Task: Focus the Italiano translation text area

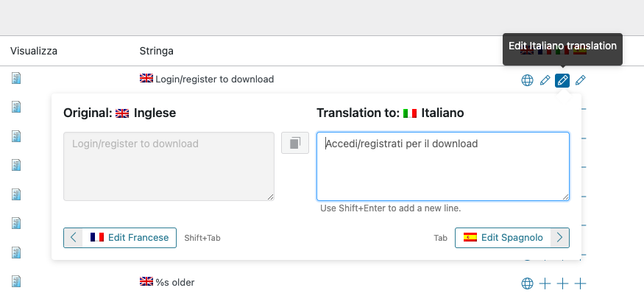Action: (443, 166)
